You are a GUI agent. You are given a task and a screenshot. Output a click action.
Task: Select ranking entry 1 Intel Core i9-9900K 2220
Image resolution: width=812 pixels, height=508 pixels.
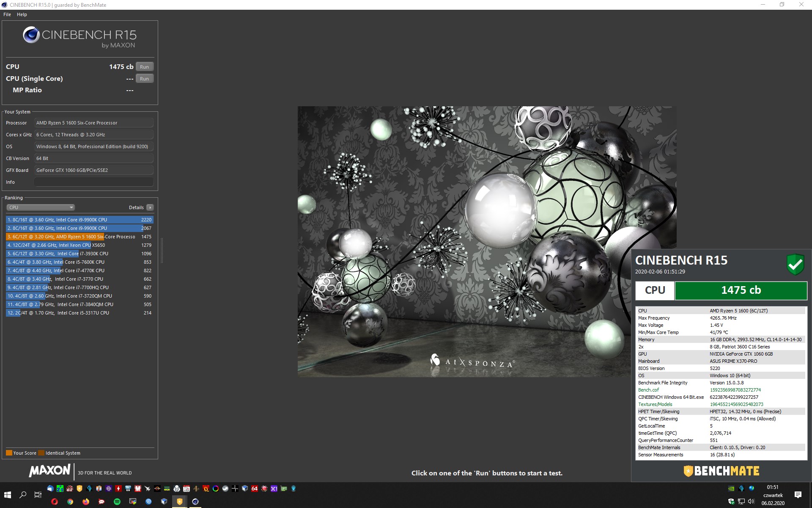[80, 220]
